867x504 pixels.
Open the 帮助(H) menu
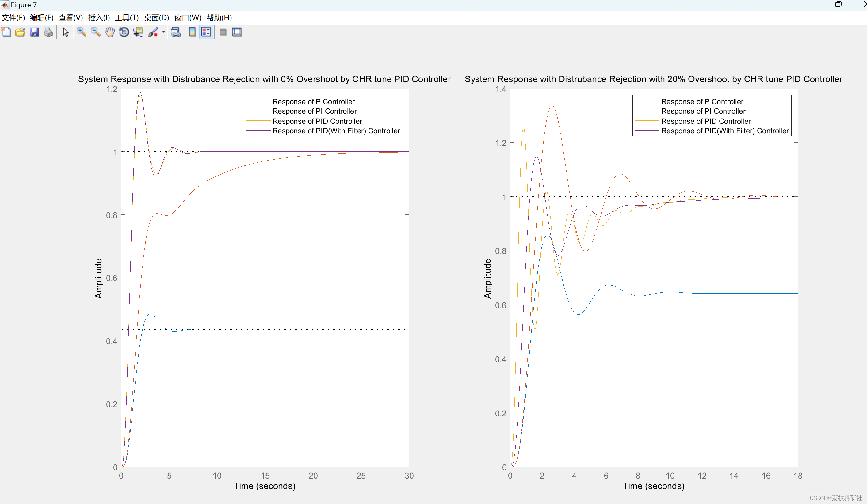coord(219,17)
